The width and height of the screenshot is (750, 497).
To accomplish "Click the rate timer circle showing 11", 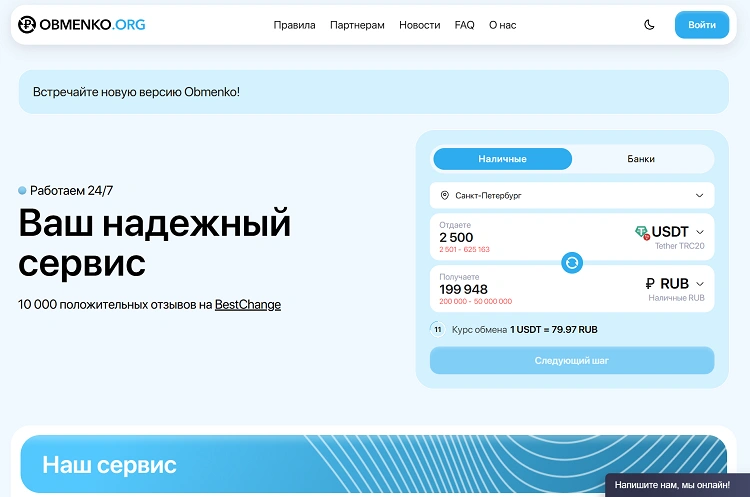I will tap(438, 330).
